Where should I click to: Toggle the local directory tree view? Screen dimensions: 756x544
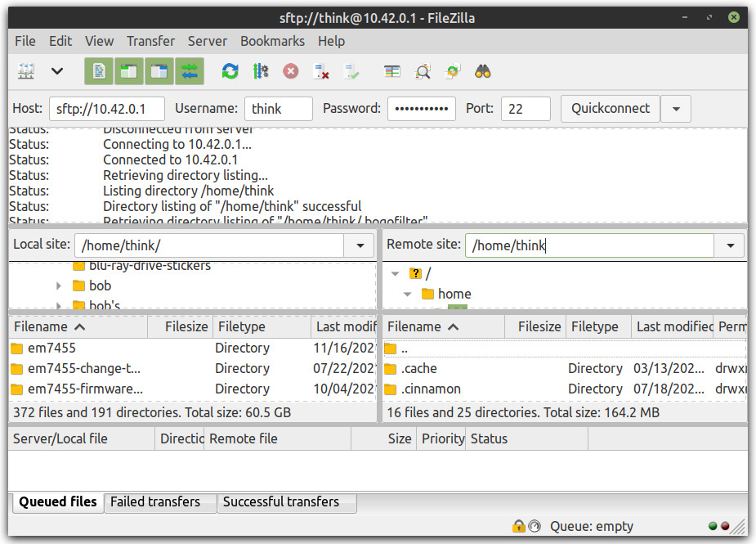point(129,71)
